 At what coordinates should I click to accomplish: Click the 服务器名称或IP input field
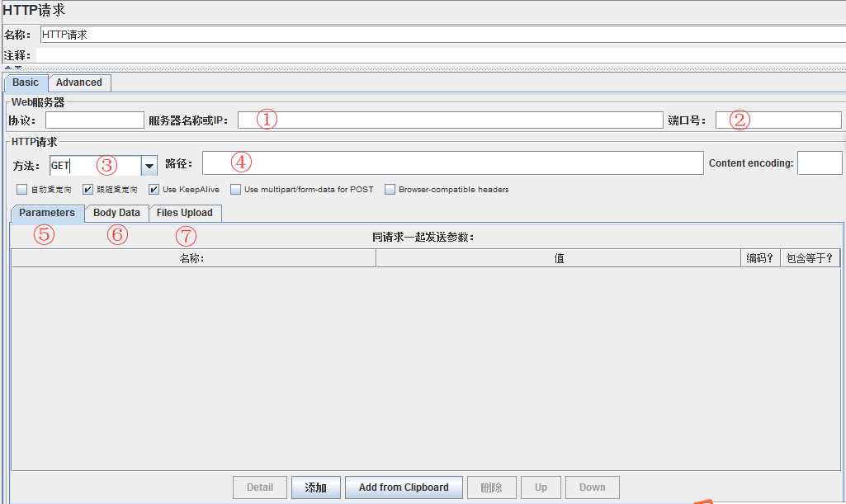[x=450, y=120]
